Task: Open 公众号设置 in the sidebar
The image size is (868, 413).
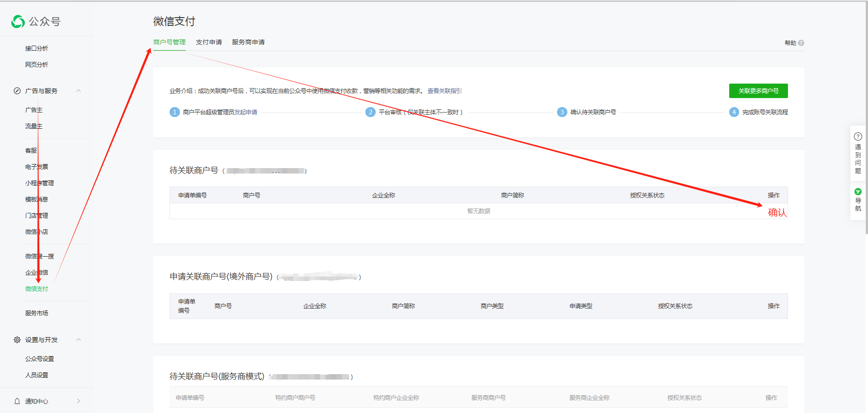Action: pyautogui.click(x=40, y=359)
